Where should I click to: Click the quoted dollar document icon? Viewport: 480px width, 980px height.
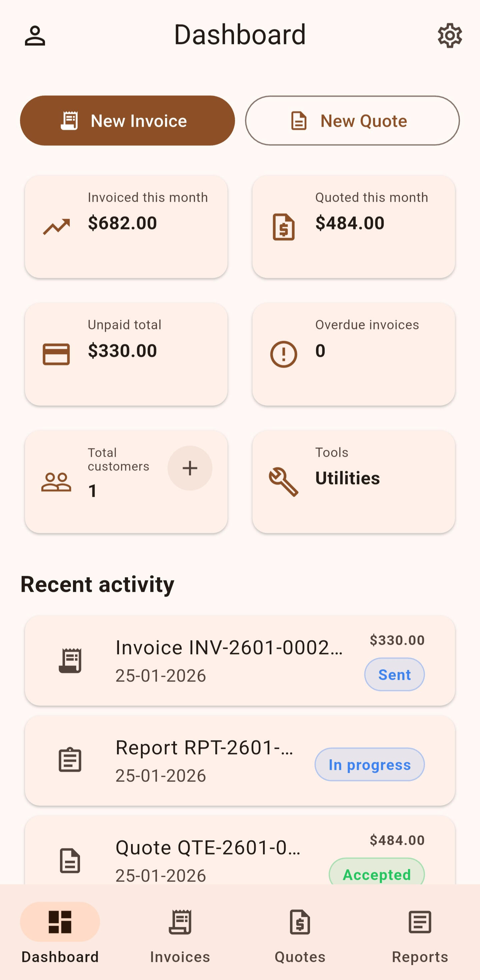point(283,227)
